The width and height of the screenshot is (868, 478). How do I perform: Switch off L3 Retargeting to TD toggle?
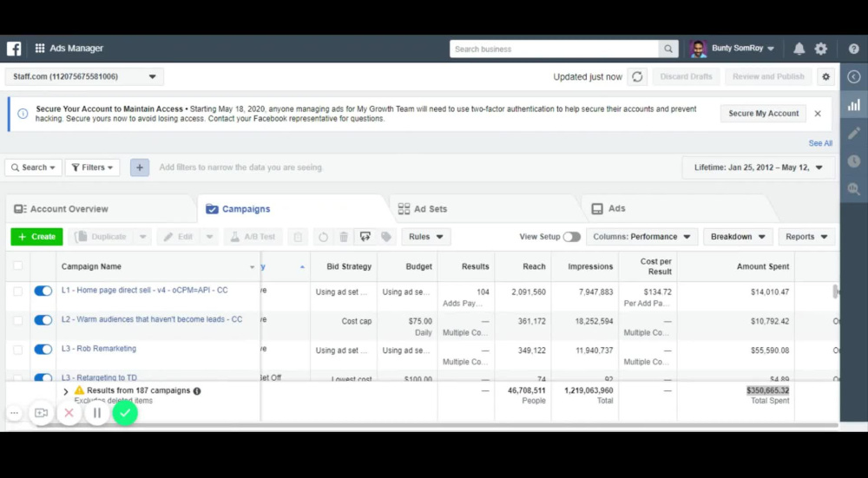43,378
